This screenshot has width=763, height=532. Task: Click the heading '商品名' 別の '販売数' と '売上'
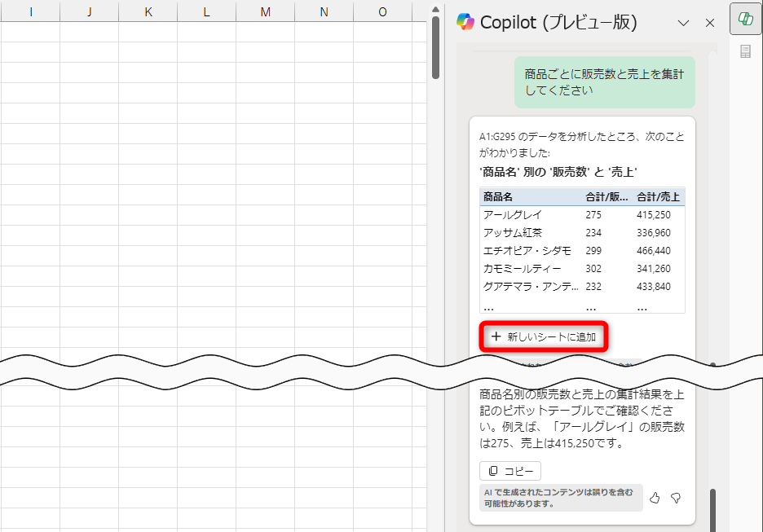click(558, 172)
